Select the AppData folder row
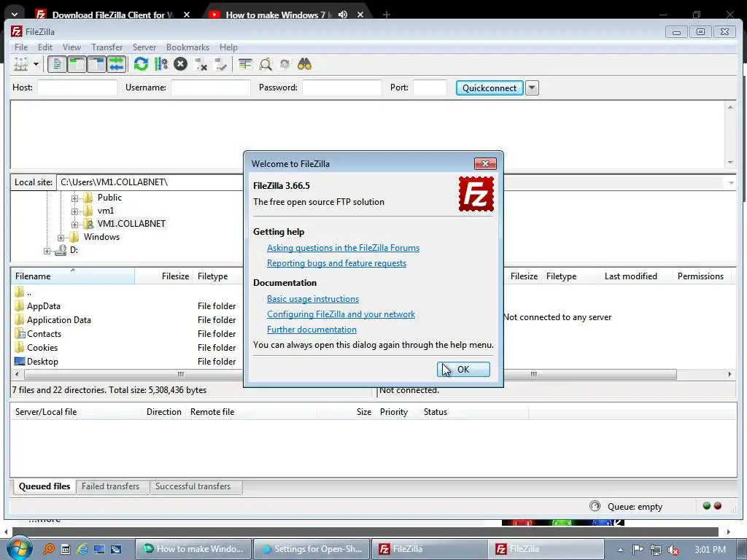 (126, 306)
